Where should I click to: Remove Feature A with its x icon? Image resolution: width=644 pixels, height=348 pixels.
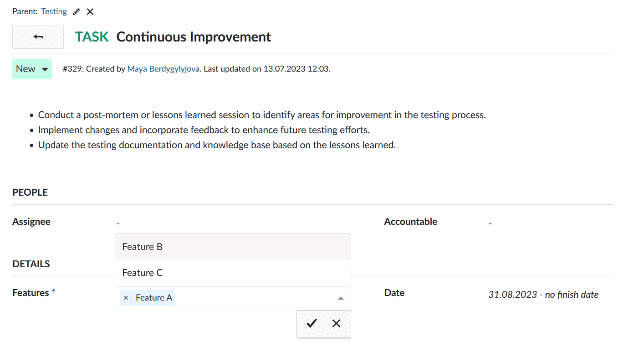click(126, 297)
